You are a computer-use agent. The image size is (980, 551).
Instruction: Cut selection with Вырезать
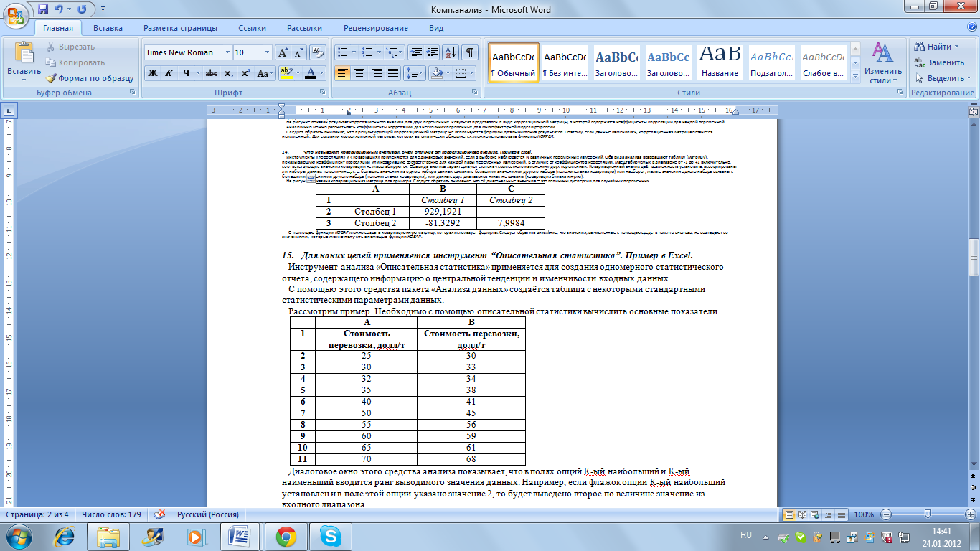point(70,47)
